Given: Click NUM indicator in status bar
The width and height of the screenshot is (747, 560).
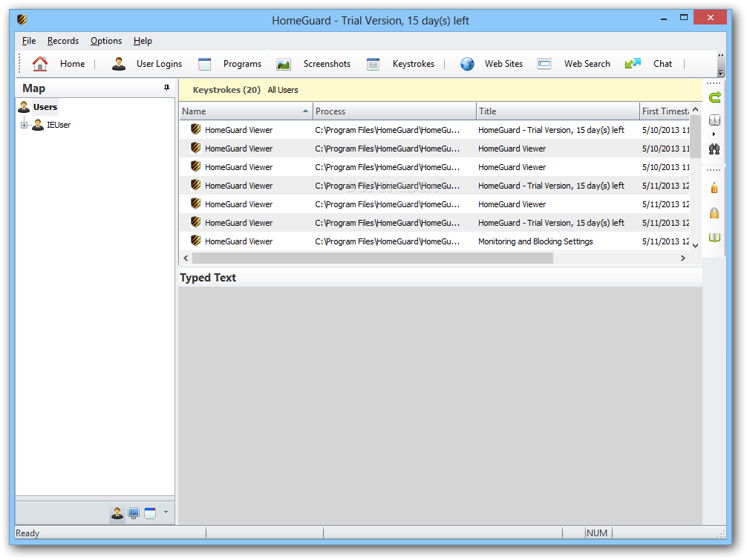Looking at the screenshot, I should (597, 533).
